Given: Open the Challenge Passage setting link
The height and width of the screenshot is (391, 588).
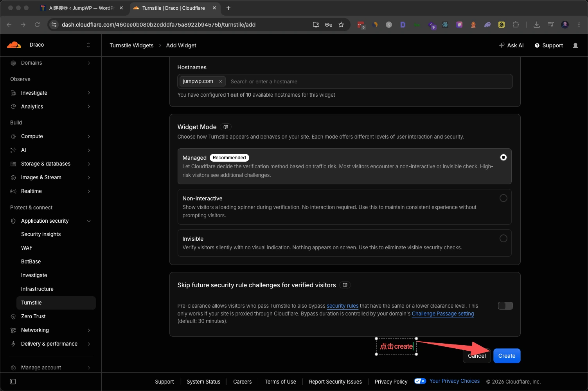Looking at the screenshot, I should tap(443, 314).
